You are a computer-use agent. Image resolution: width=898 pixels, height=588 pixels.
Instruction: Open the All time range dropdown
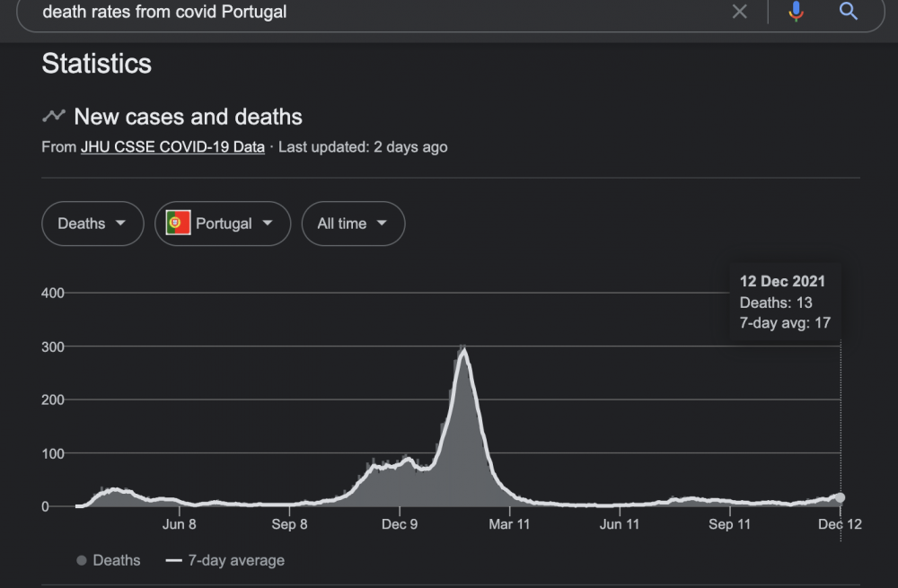click(353, 224)
